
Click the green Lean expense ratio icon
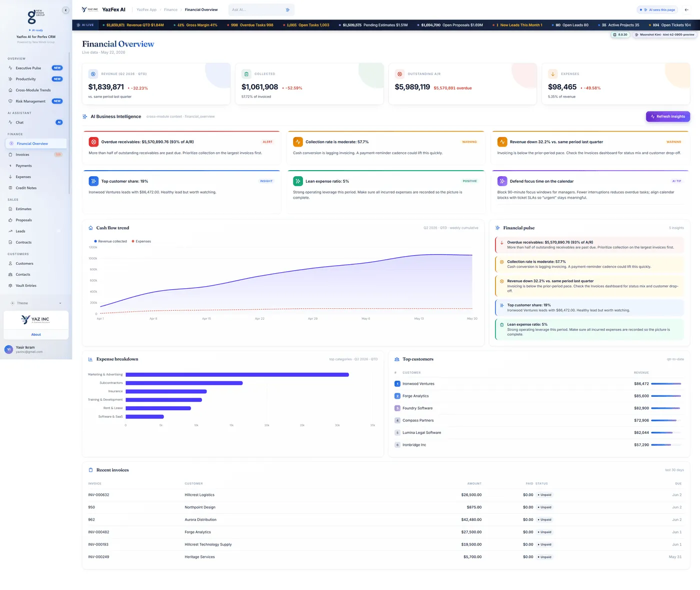tap(298, 181)
